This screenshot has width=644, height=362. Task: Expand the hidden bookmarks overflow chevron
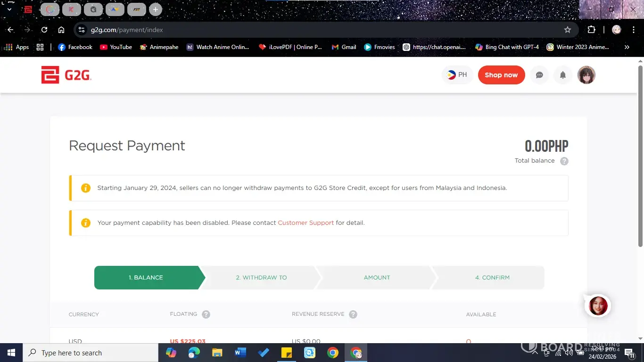pyautogui.click(x=627, y=47)
